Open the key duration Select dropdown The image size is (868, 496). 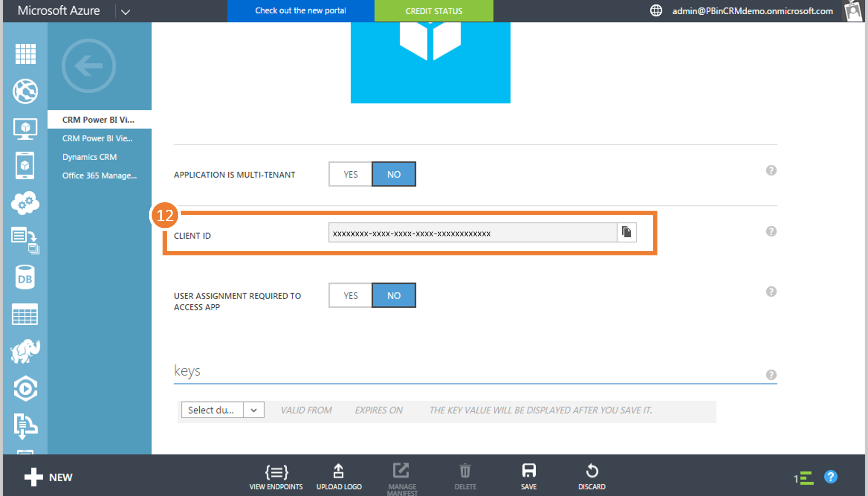[222, 410]
